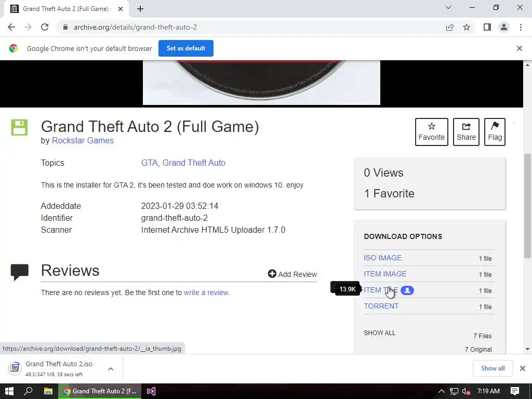Screen dimensions: 532x399
Task: Show all downloads
Action: (493, 368)
